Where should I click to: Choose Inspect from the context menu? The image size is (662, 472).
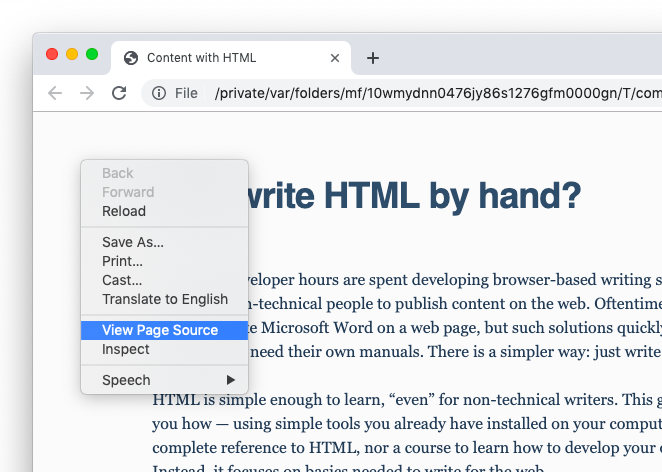(x=165, y=349)
